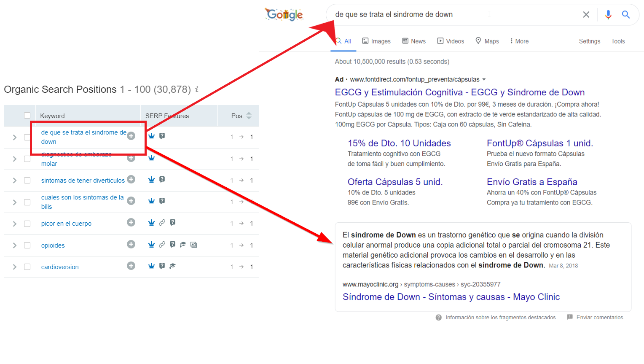Open the ad URL dropdown arrow
Viewport: 644px width, 364px height.
(x=484, y=79)
